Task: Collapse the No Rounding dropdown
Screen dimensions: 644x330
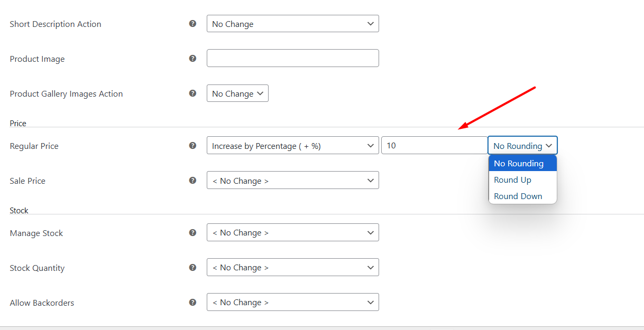Action: [522, 146]
